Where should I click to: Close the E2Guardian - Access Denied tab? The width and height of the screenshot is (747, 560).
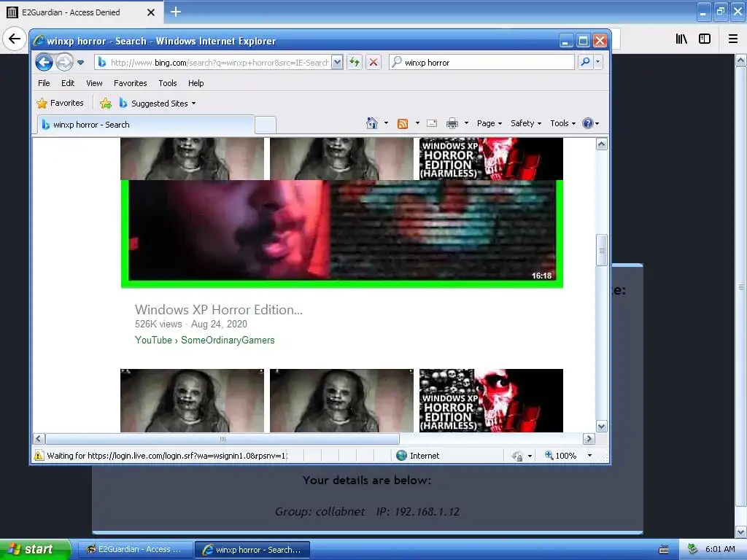click(x=150, y=12)
